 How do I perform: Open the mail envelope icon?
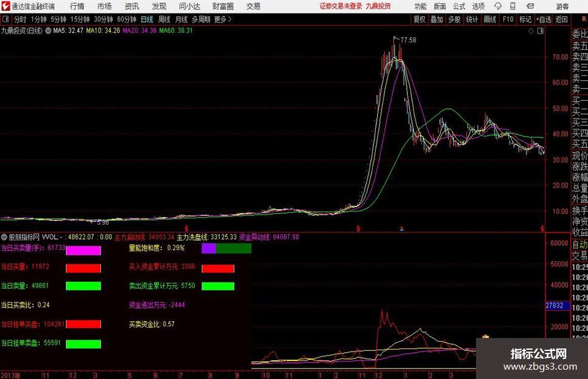(530, 6)
